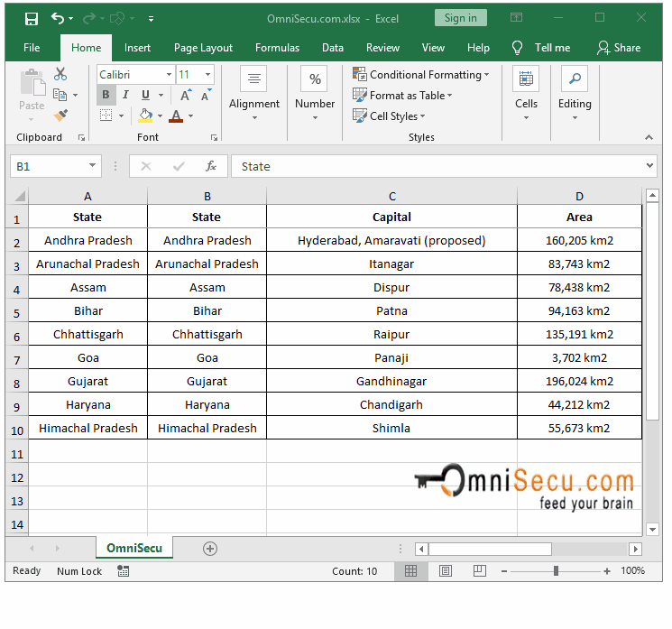Open Clipboard dialog launcher
The height and width of the screenshot is (629, 672).
(81, 138)
